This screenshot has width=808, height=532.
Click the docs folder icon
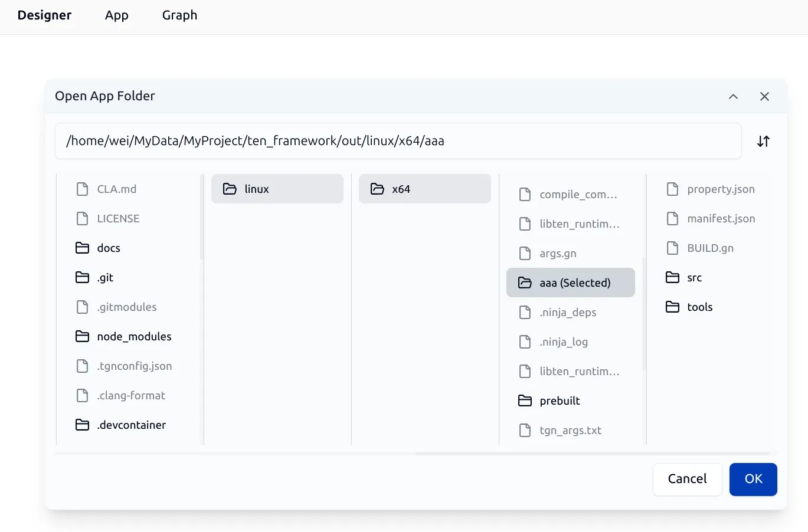[83, 248]
